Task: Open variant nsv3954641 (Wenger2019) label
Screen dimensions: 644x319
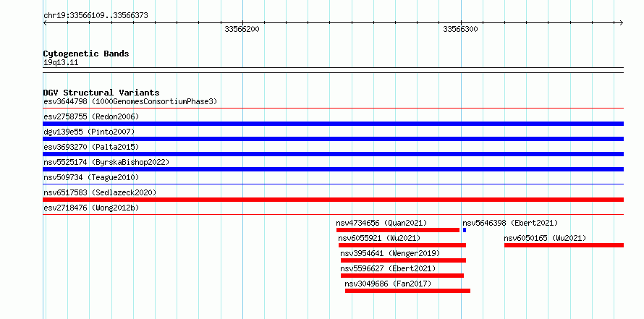Action: click(390, 253)
